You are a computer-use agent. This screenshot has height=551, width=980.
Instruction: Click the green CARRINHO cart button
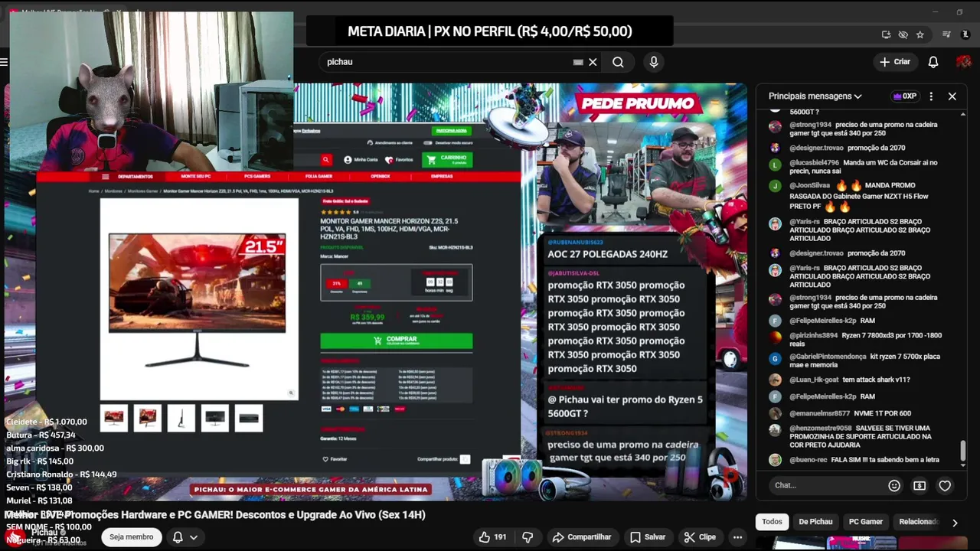(447, 159)
